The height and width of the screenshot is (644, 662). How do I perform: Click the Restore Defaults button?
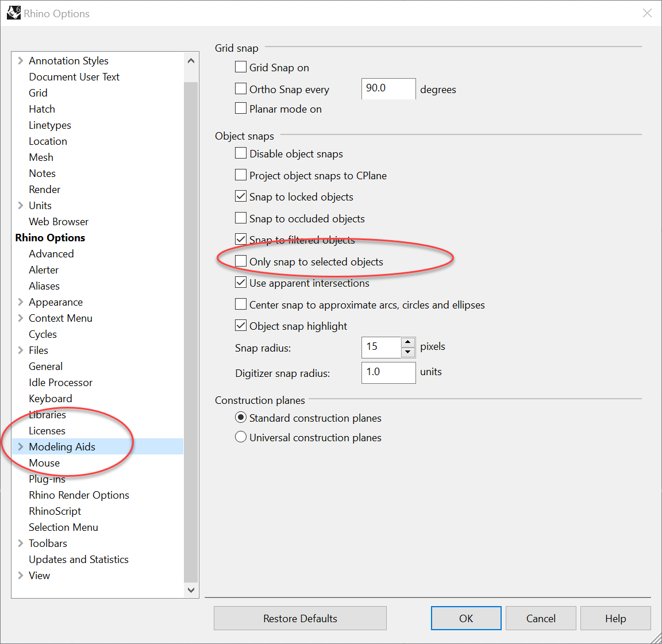[300, 618]
